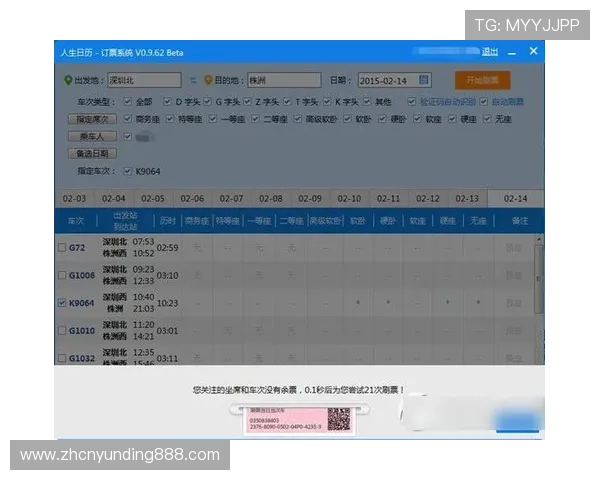The width and height of the screenshot is (600, 480).
Task: Select the 02-03 date tab
Action: click(x=74, y=199)
